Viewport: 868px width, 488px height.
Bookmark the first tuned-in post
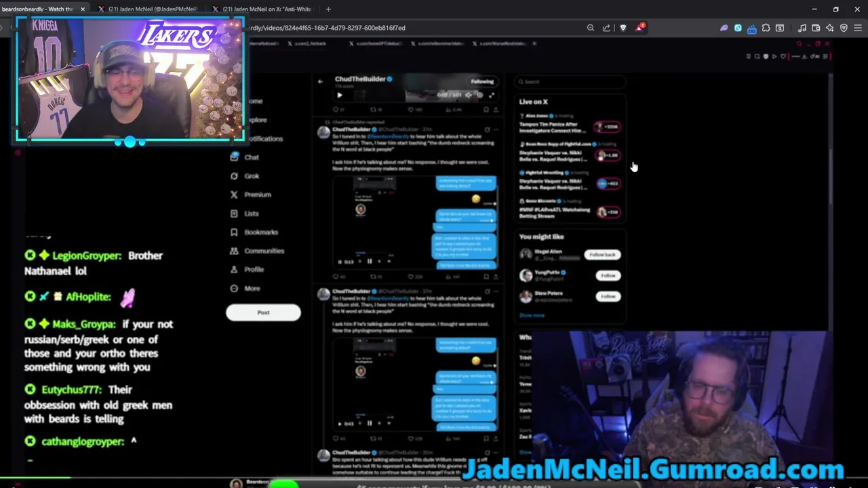click(486, 277)
